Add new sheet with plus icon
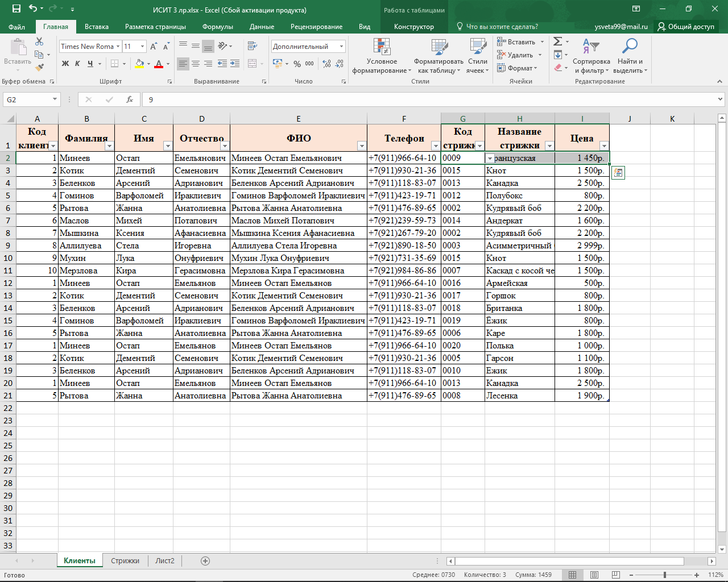The width and height of the screenshot is (728, 582). click(x=205, y=561)
